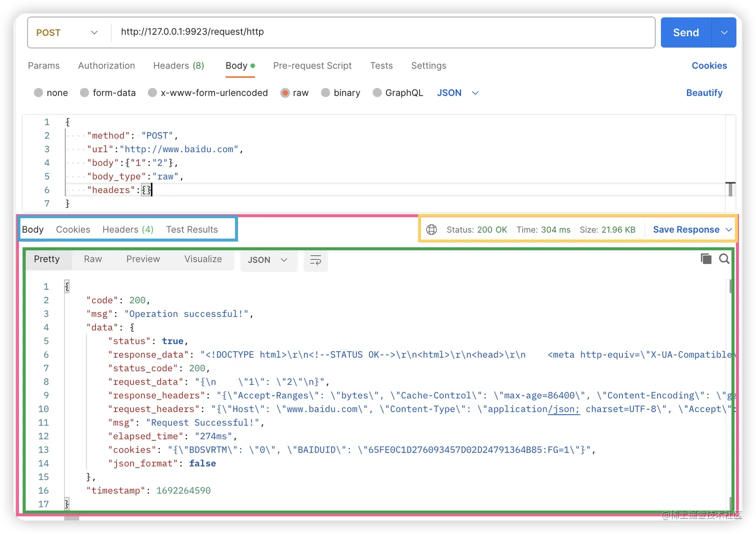The height and width of the screenshot is (534, 756).
Task: Click Size: 21.96 KB text
Action: [607, 230]
